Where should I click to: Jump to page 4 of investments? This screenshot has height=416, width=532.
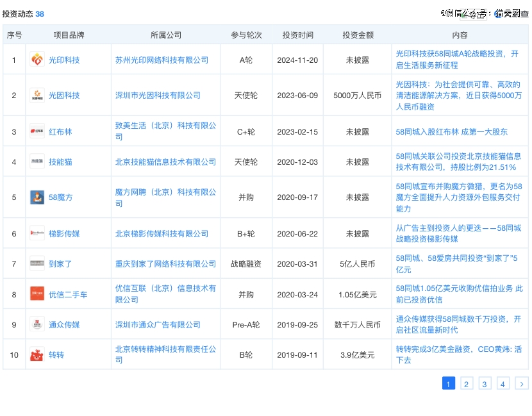pos(503,384)
